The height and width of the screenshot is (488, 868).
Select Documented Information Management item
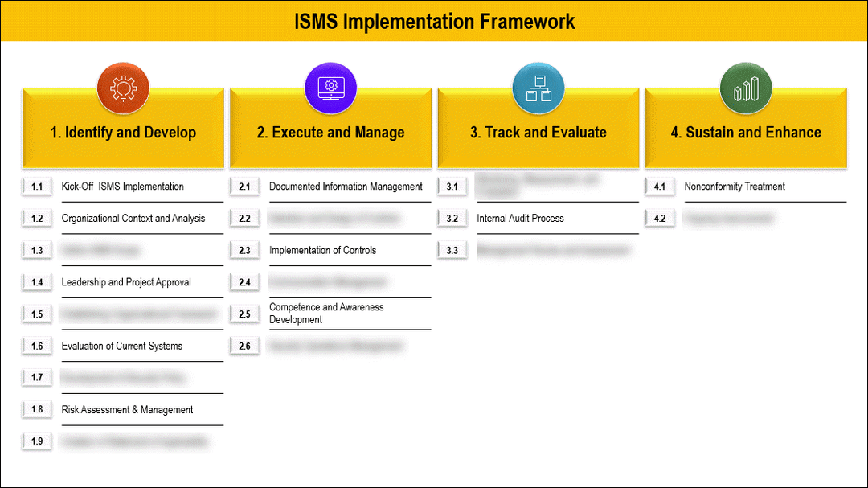pos(346,187)
